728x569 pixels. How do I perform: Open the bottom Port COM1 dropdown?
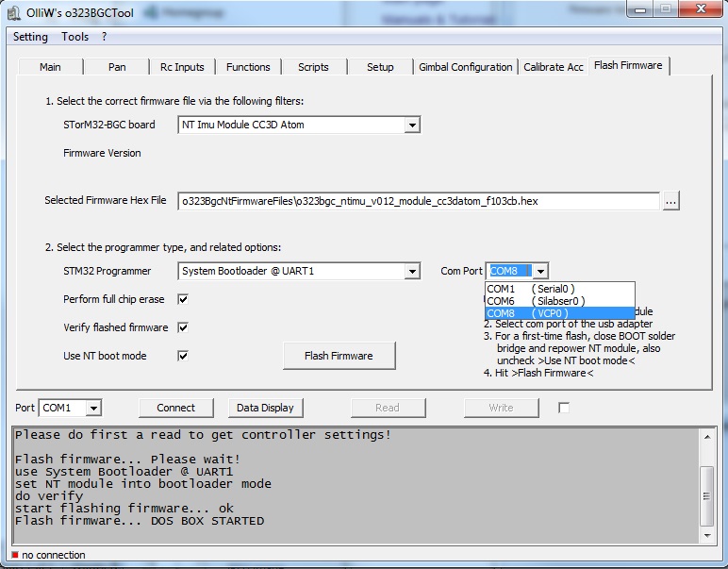click(x=93, y=409)
